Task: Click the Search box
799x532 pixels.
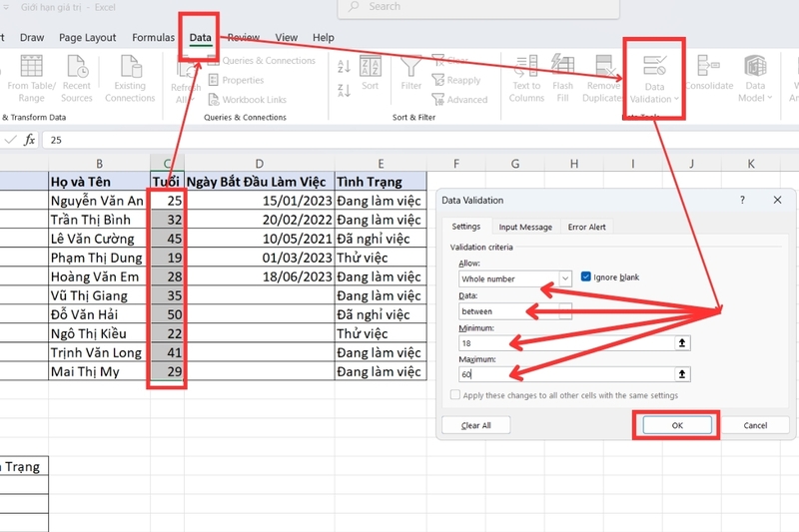Action: (478, 7)
